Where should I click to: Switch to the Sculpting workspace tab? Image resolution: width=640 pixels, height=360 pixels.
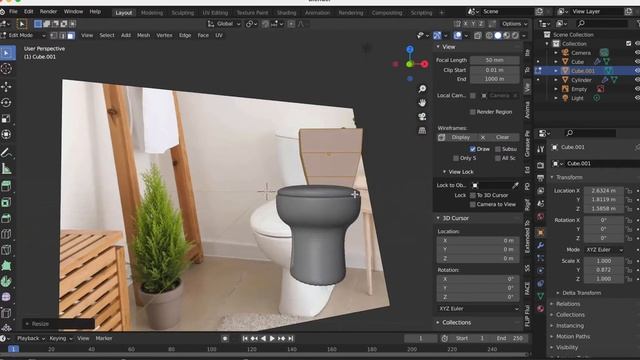coord(182,13)
